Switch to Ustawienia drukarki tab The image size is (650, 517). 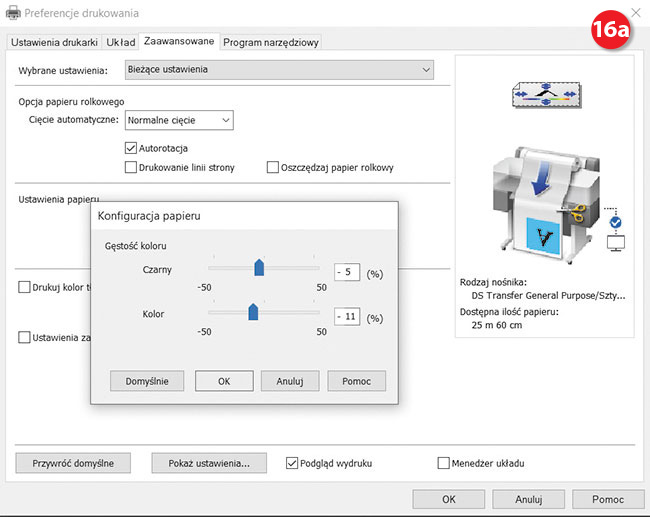pyautogui.click(x=54, y=43)
